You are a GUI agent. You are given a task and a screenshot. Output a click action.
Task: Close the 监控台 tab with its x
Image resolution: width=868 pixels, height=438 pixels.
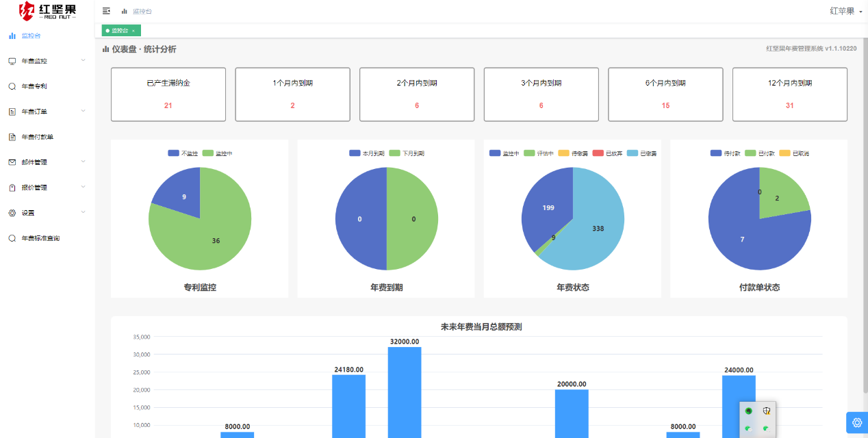[x=133, y=31]
